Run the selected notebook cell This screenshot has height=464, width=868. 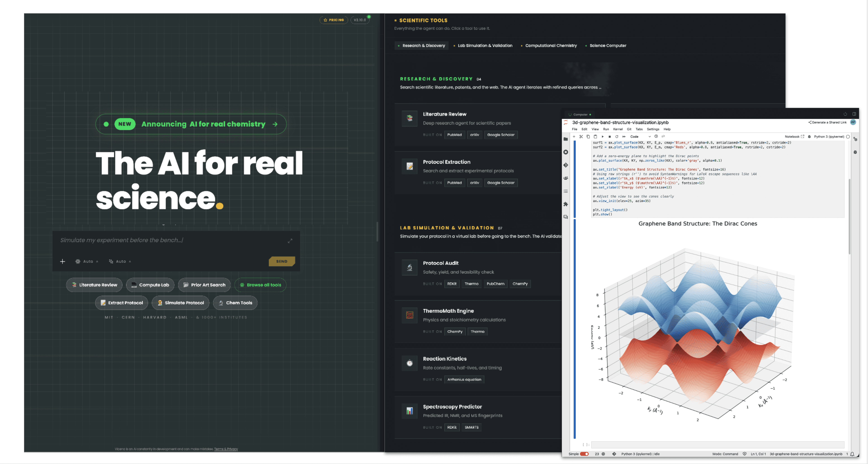click(602, 137)
